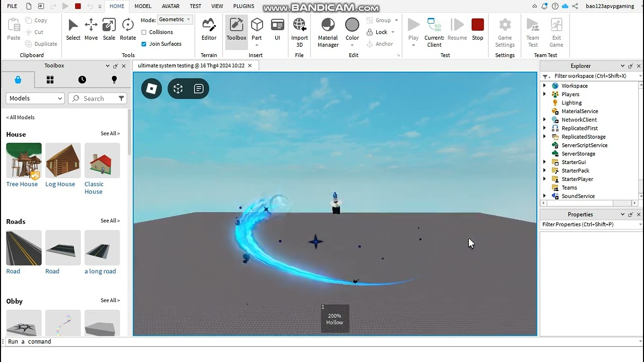Expand the StarterPlayer node
644x362 pixels.
click(544, 179)
